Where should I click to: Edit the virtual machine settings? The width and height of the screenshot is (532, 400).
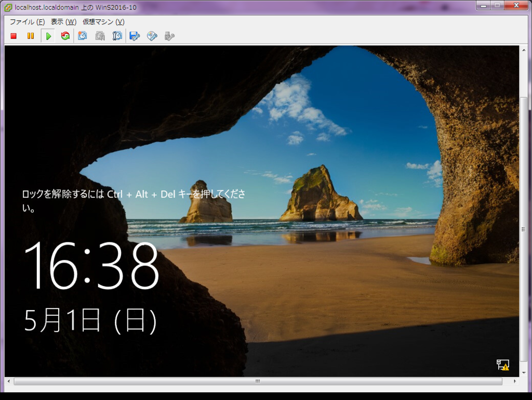click(134, 36)
